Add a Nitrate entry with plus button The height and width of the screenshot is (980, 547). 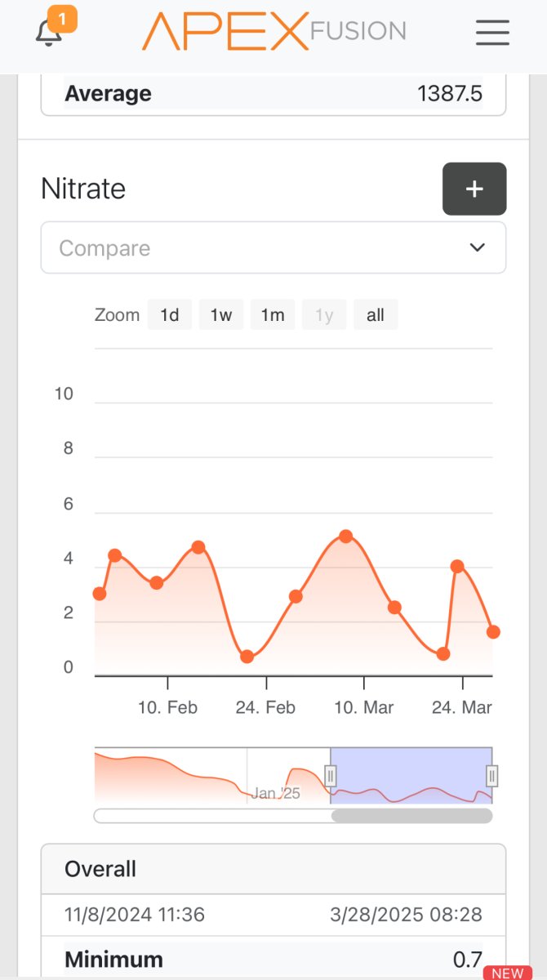[474, 189]
